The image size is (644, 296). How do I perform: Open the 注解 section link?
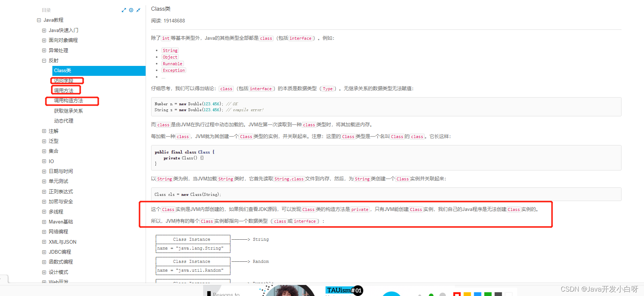(x=53, y=131)
